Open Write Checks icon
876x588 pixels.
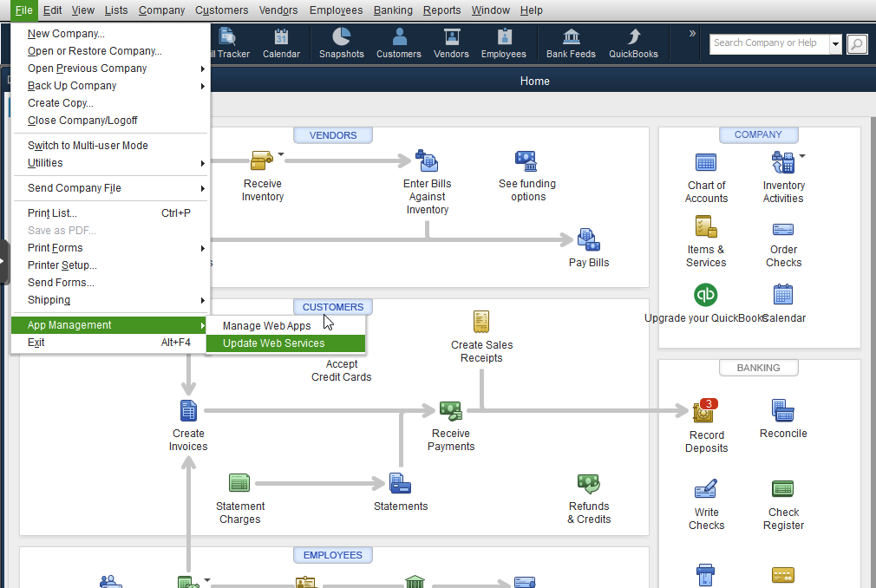click(x=706, y=489)
